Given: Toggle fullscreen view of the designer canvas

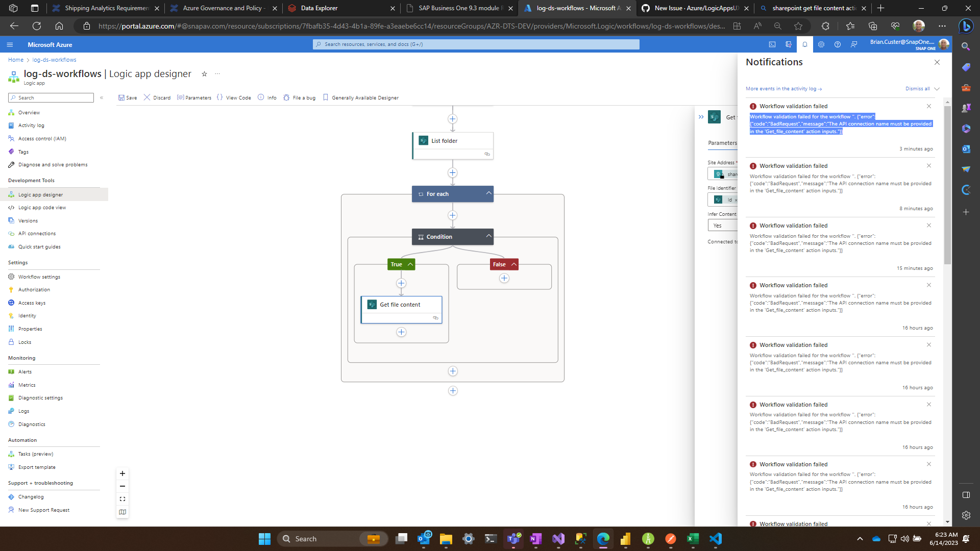Looking at the screenshot, I should 122,499.
